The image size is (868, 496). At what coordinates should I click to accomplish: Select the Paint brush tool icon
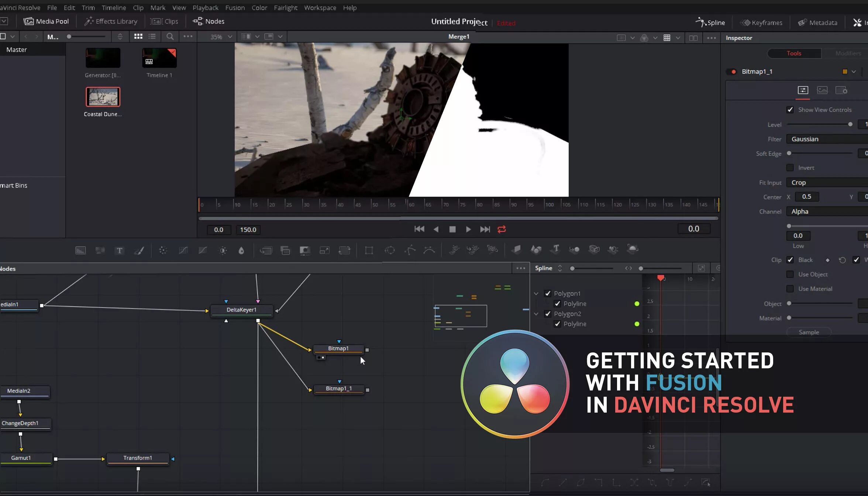pyautogui.click(x=139, y=251)
